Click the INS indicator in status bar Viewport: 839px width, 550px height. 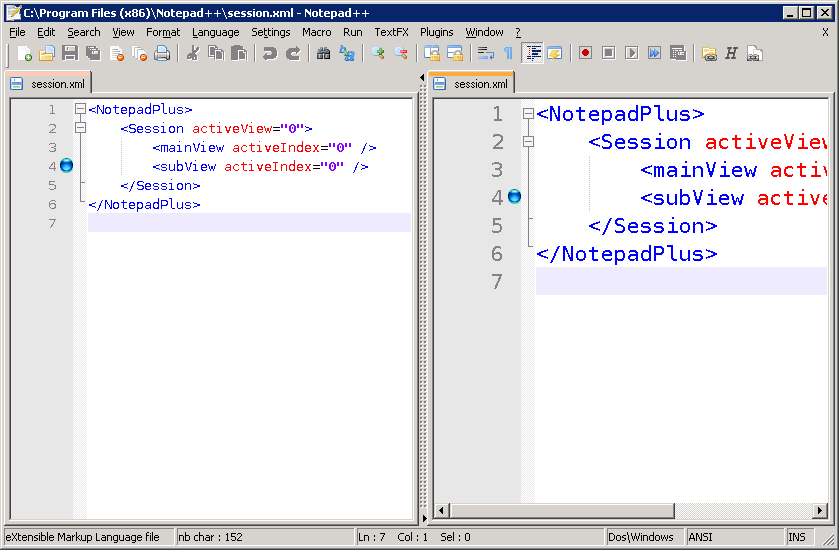tap(797, 537)
